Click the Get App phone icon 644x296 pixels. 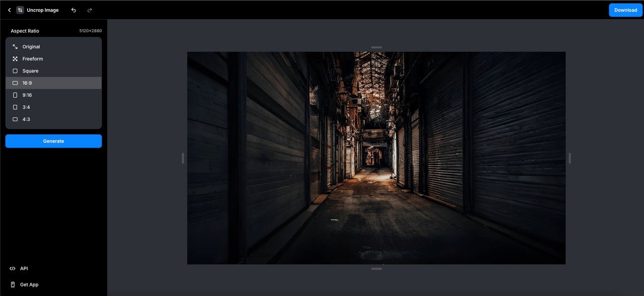click(13, 284)
